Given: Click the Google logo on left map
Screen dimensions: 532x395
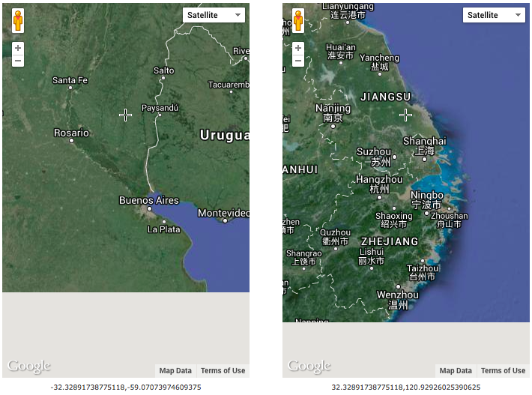Looking at the screenshot, I should pos(29,367).
